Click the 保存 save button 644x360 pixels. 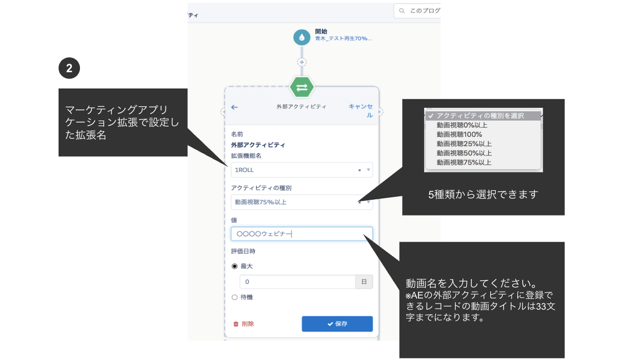tap(337, 323)
